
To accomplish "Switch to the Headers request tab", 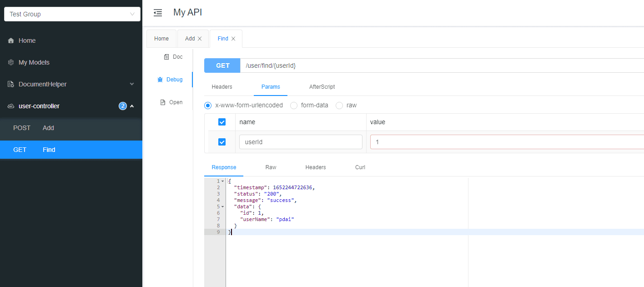I will pos(222,86).
